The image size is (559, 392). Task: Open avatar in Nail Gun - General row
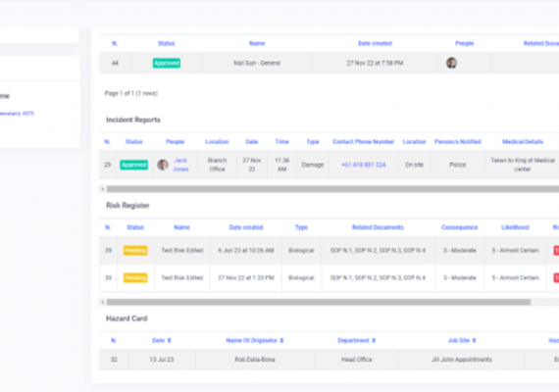pyautogui.click(x=451, y=63)
